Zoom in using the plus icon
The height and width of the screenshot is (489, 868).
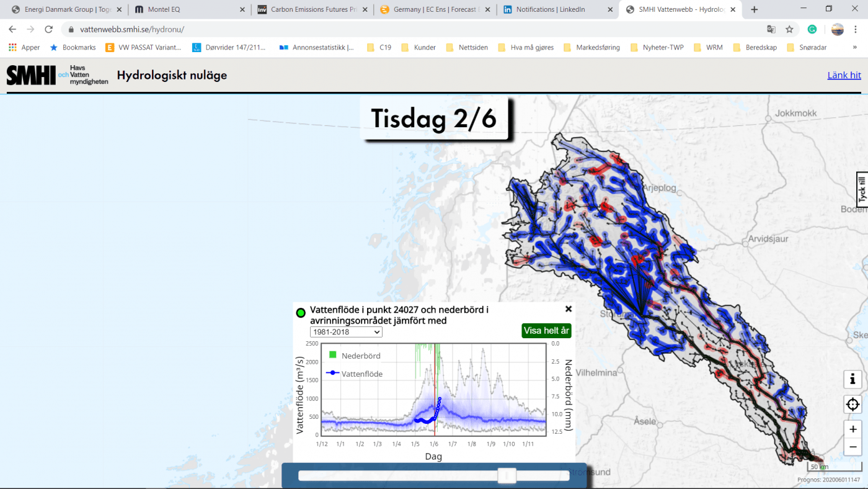coord(852,429)
